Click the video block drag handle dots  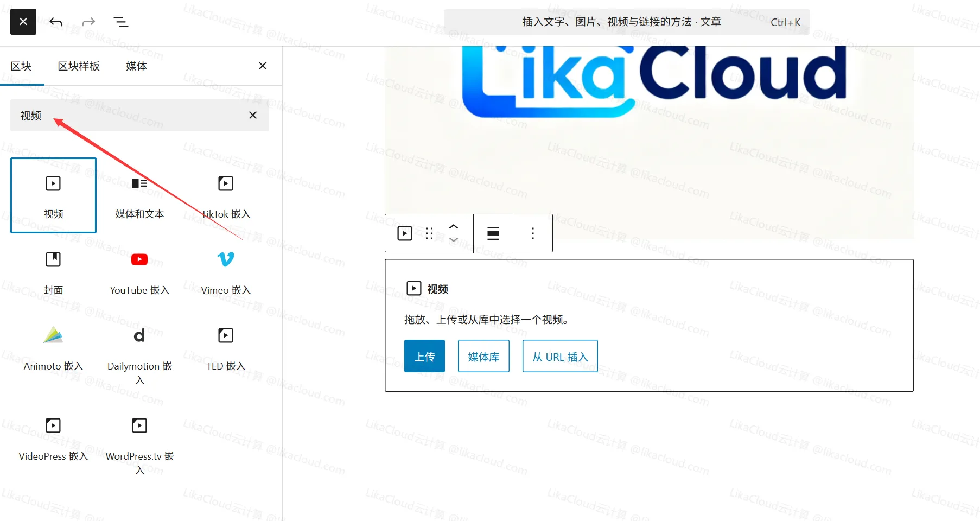[429, 233]
